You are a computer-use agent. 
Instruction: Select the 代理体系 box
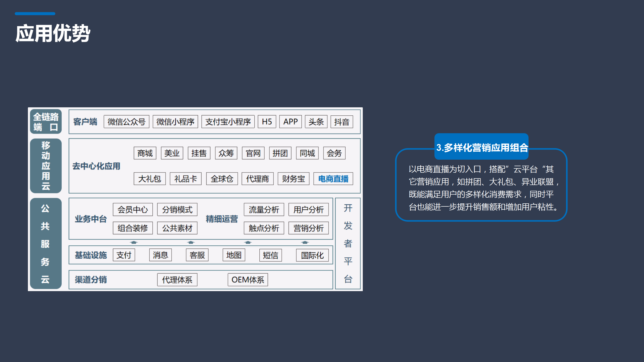pyautogui.click(x=177, y=280)
